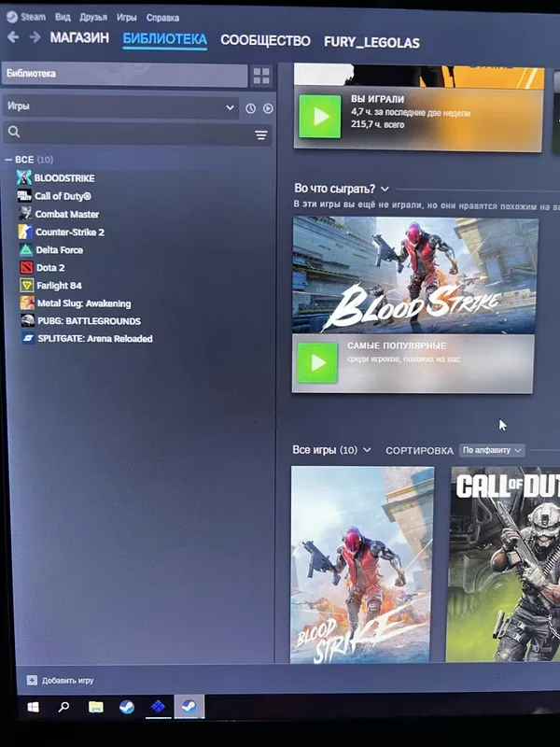Open Call of Duty cover thumbnail
560x747 pixels.
point(505,564)
